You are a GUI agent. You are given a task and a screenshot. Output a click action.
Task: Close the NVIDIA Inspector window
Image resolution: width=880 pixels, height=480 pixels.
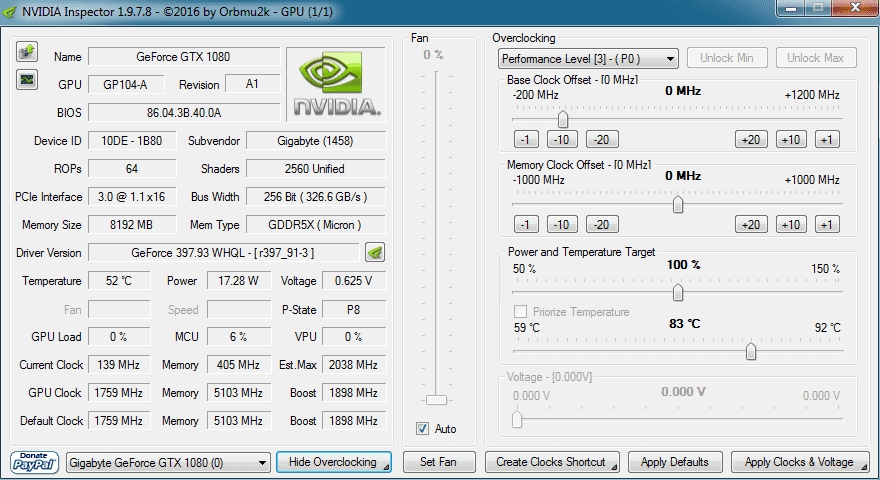[855, 8]
